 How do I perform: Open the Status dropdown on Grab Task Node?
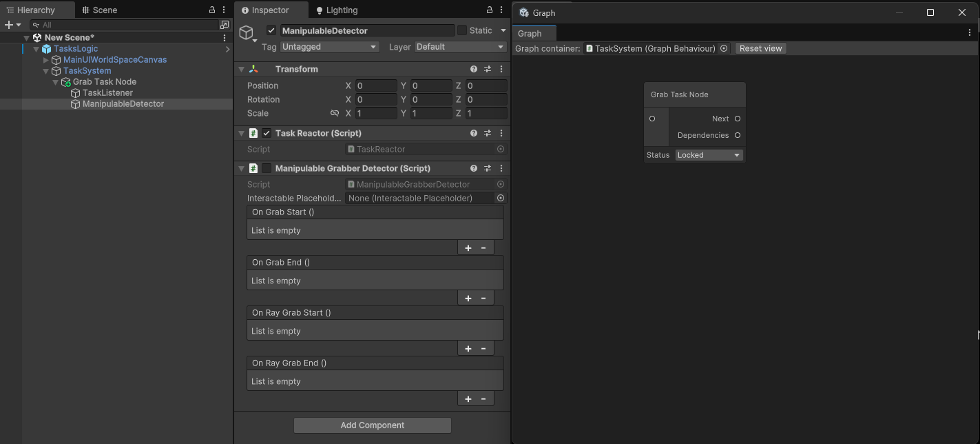(x=709, y=155)
